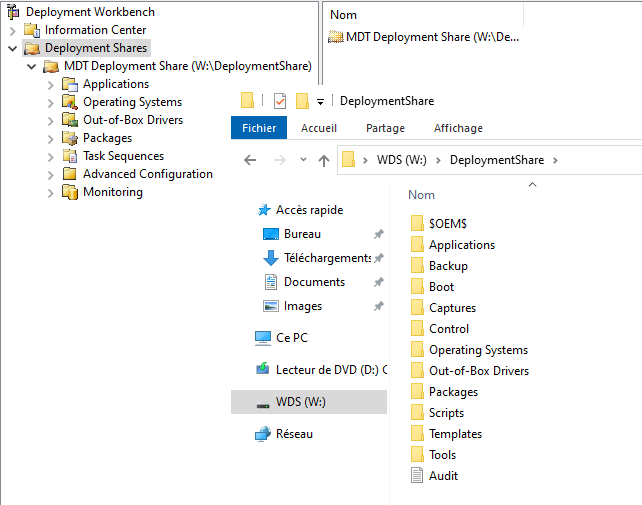Select the $OEM$ folder
The image size is (642, 505).
coord(439,224)
